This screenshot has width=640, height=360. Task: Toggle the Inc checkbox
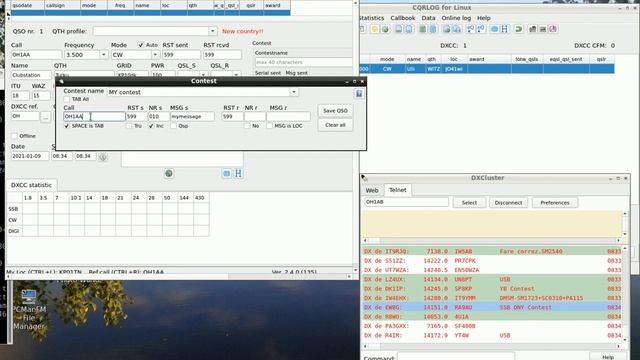pos(151,126)
